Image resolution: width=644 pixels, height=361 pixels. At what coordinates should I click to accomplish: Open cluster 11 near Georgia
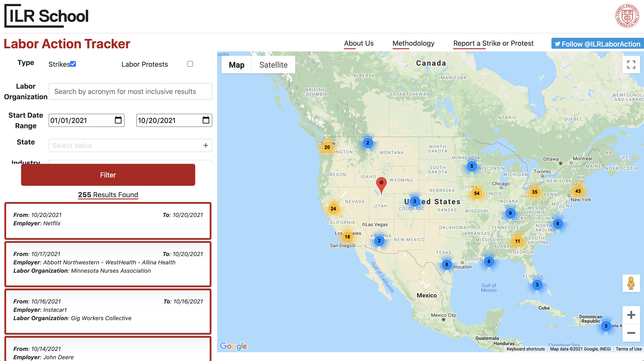tap(517, 241)
